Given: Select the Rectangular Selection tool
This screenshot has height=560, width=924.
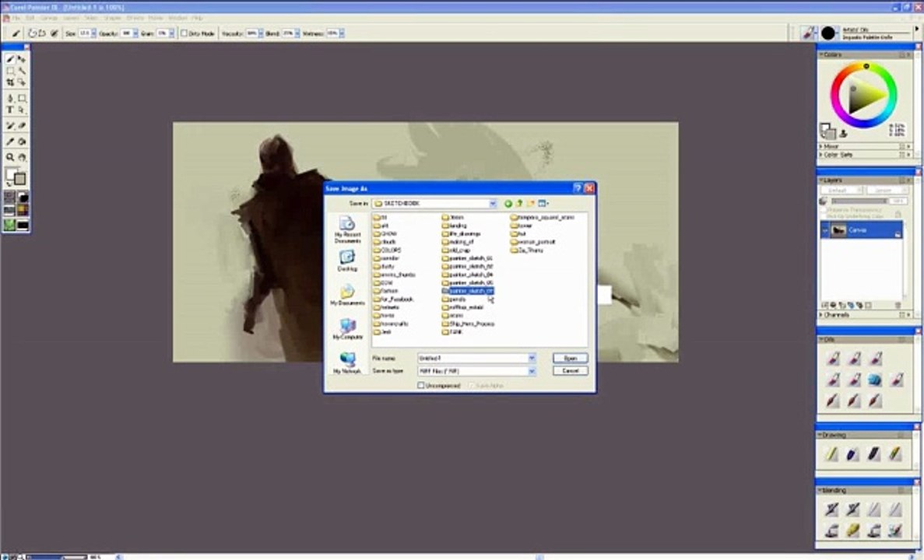Looking at the screenshot, I should pyautogui.click(x=10, y=71).
